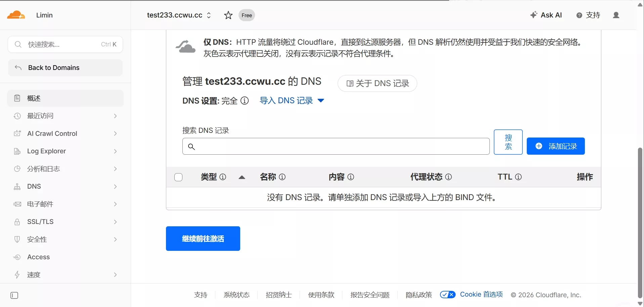Click the 电子邮件 envelope icon

point(17,204)
